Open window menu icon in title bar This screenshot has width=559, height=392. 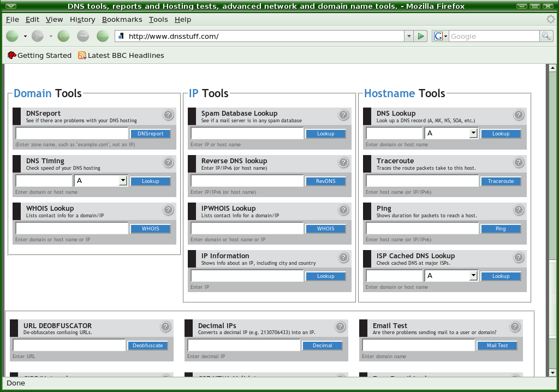pyautogui.click(x=11, y=6)
